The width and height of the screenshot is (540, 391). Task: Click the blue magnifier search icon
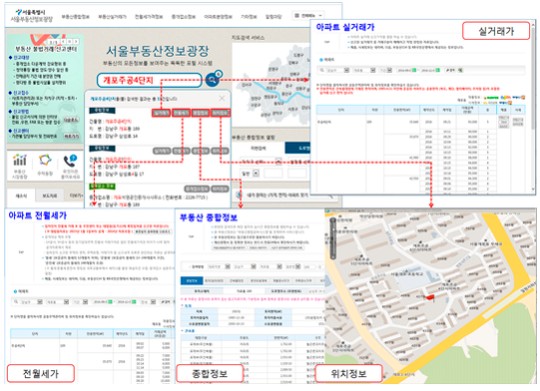212,80
